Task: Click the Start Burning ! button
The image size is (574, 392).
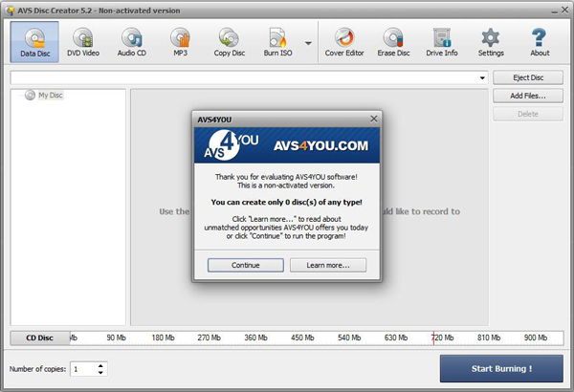Action: (501, 368)
